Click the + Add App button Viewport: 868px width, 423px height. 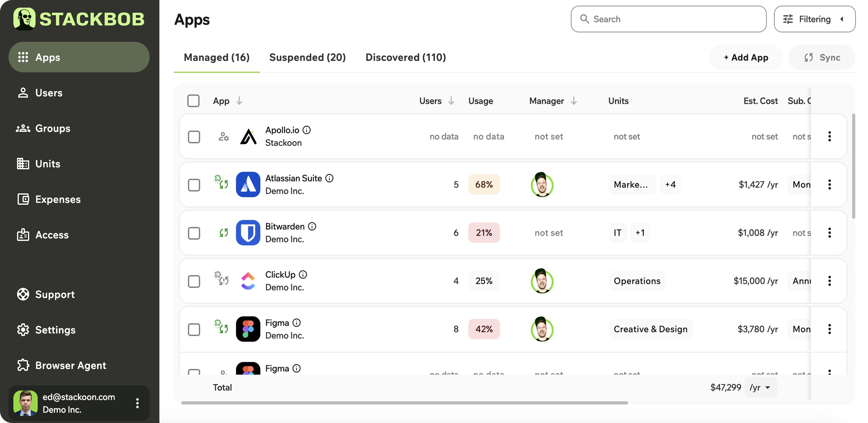[x=746, y=57]
